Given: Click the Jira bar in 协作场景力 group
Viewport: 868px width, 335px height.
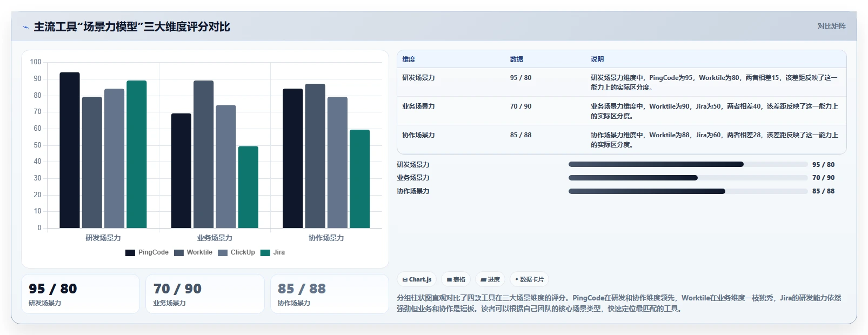Looking at the screenshot, I should [360, 179].
